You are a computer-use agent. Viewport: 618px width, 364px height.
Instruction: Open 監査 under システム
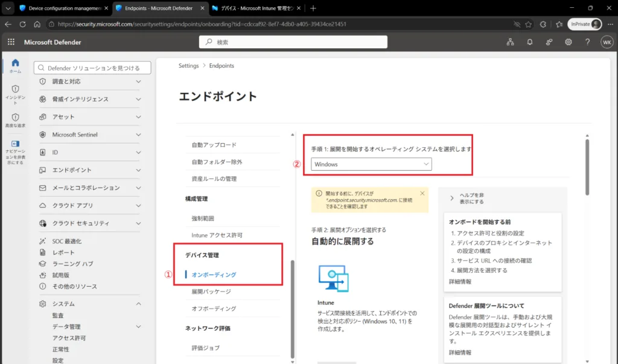(x=58, y=316)
